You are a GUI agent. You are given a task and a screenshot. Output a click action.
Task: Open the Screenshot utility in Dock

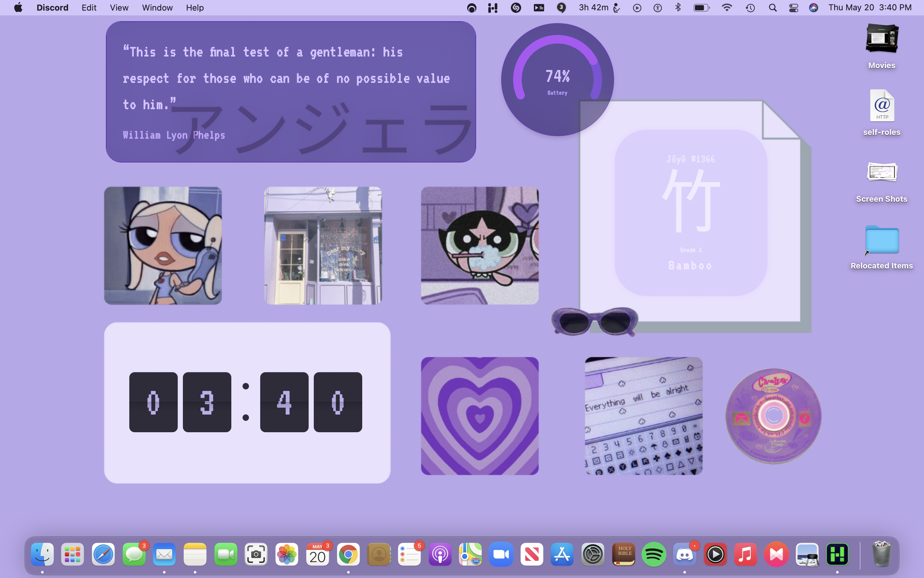(256, 554)
